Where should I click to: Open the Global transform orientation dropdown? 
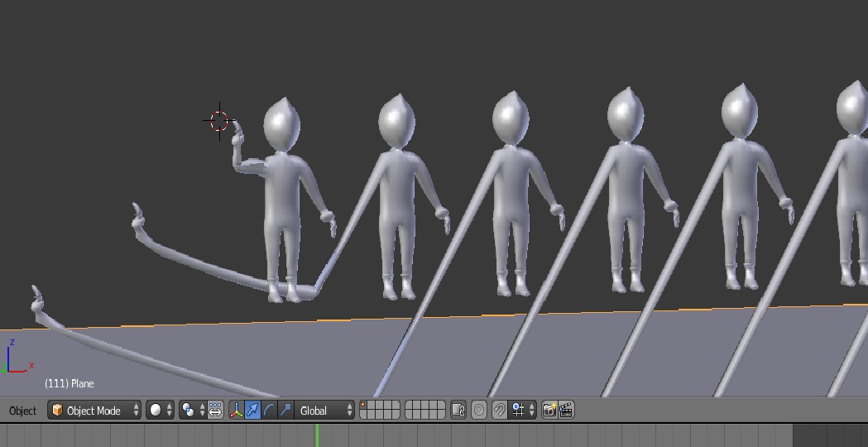coord(324,411)
